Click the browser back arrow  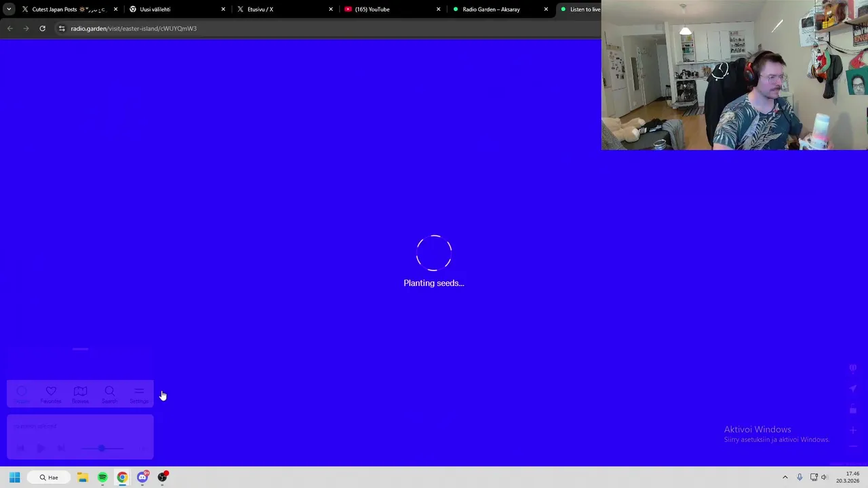[9, 28]
